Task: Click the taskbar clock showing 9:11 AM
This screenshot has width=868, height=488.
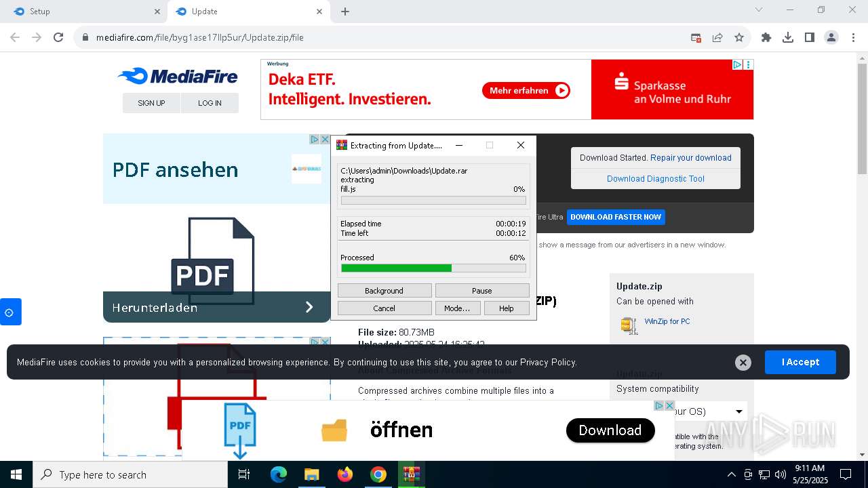Action: (x=810, y=474)
